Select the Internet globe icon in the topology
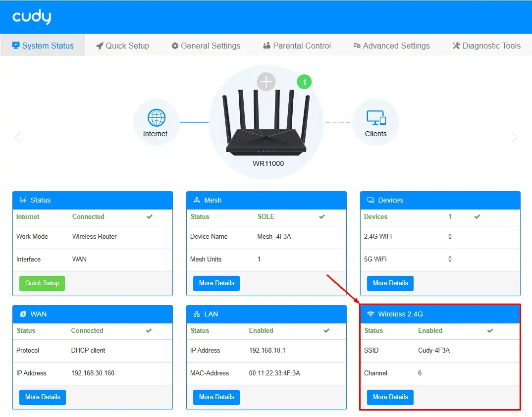This screenshot has height=417, width=532. (157, 118)
